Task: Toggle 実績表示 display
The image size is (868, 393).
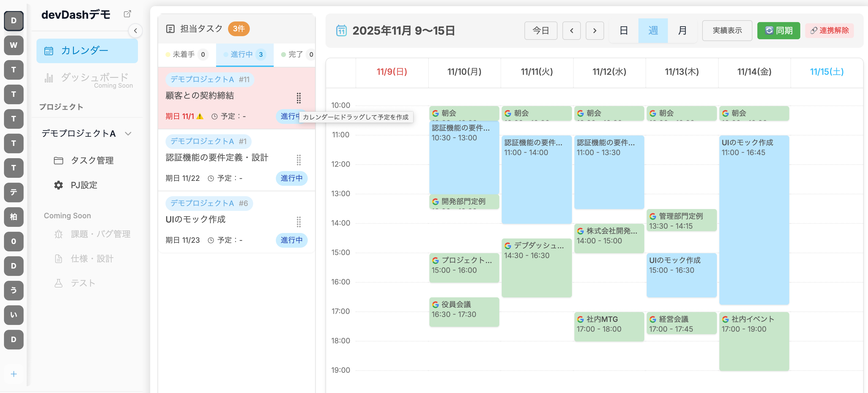Action: tap(727, 31)
